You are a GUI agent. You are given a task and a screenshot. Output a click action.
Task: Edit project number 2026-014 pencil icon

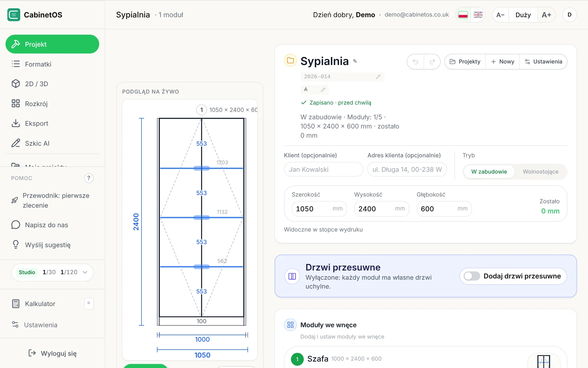(378, 77)
